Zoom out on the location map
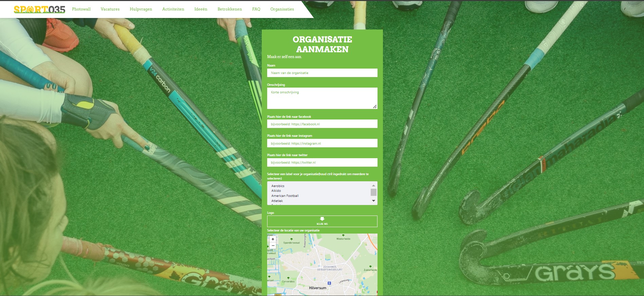This screenshot has width=644, height=296. click(x=273, y=246)
